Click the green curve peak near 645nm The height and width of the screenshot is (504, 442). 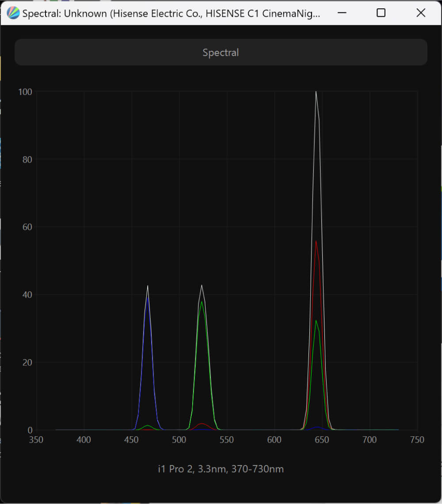click(316, 321)
